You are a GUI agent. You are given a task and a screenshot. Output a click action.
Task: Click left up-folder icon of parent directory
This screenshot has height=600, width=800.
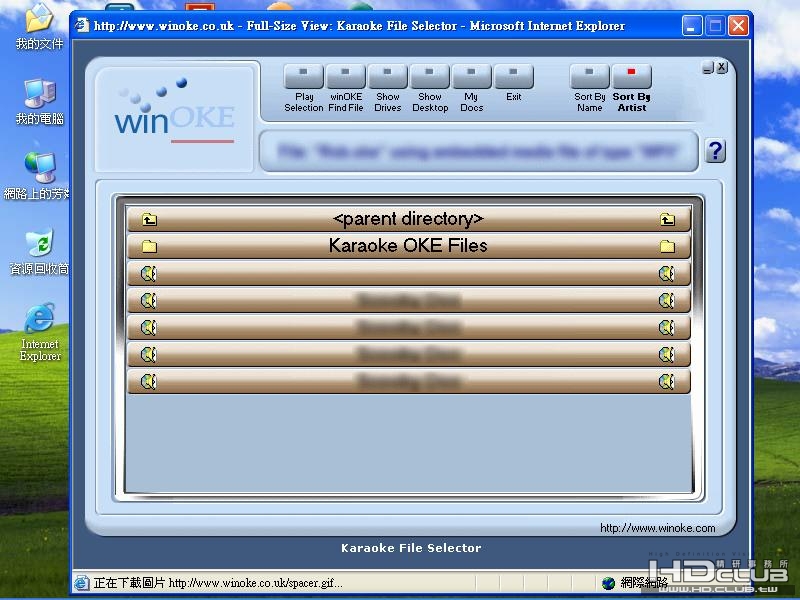tap(149, 219)
